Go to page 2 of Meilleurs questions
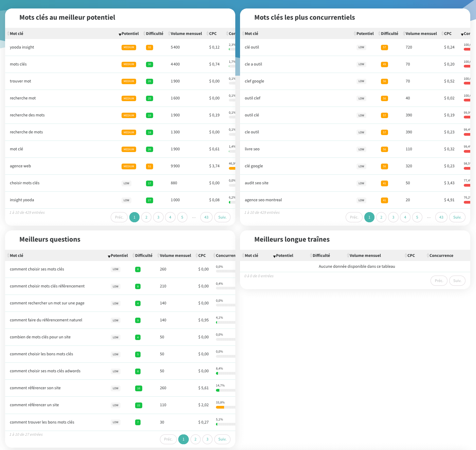 [196, 439]
